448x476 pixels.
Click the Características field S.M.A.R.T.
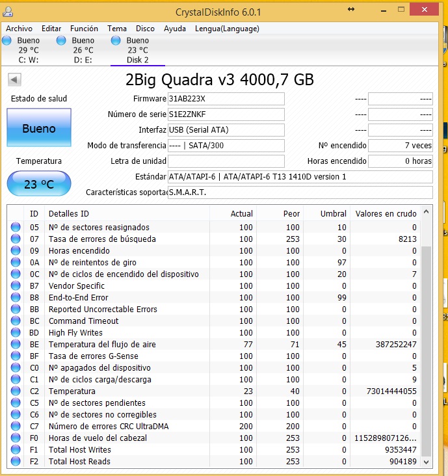(x=300, y=192)
